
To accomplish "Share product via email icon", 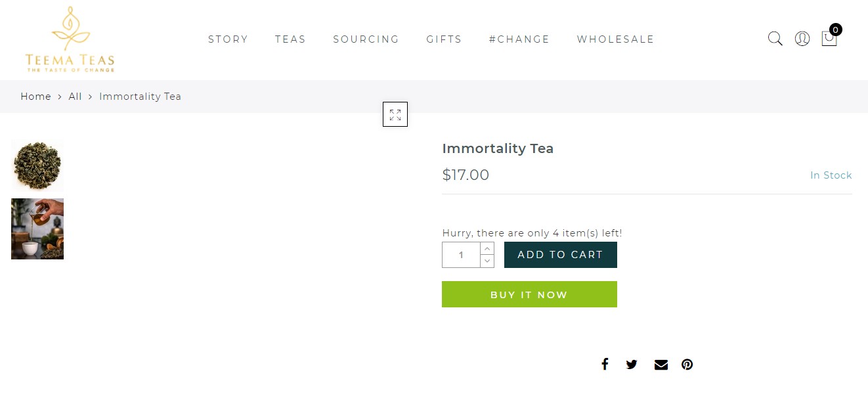I will pyautogui.click(x=661, y=365).
